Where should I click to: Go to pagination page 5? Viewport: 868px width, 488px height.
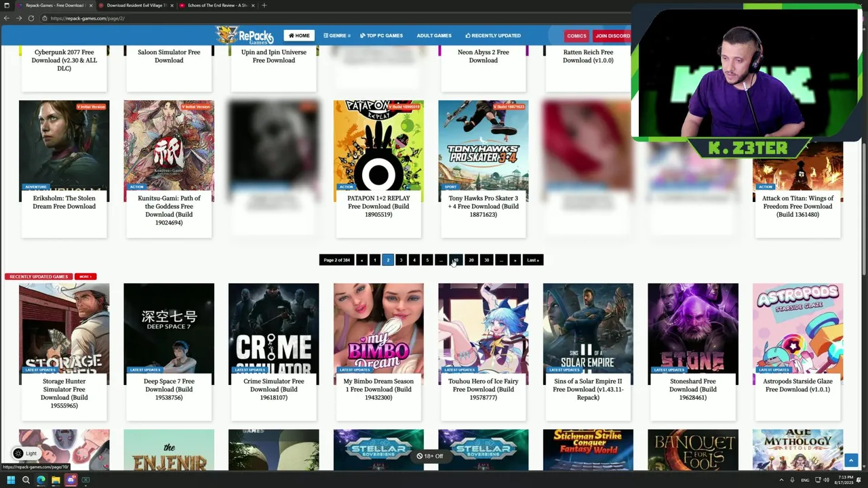click(x=427, y=260)
